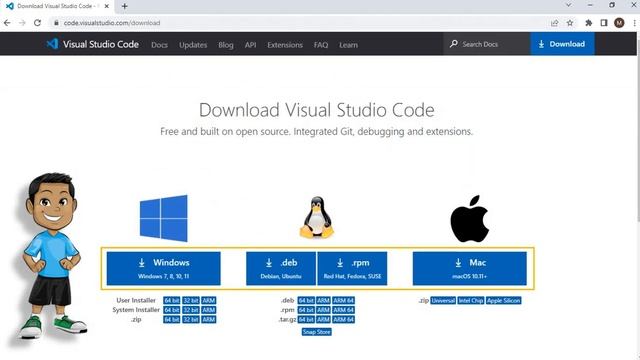The width and height of the screenshot is (640, 360).
Task: Select Linux .deb ARM link
Action: [x=323, y=300]
